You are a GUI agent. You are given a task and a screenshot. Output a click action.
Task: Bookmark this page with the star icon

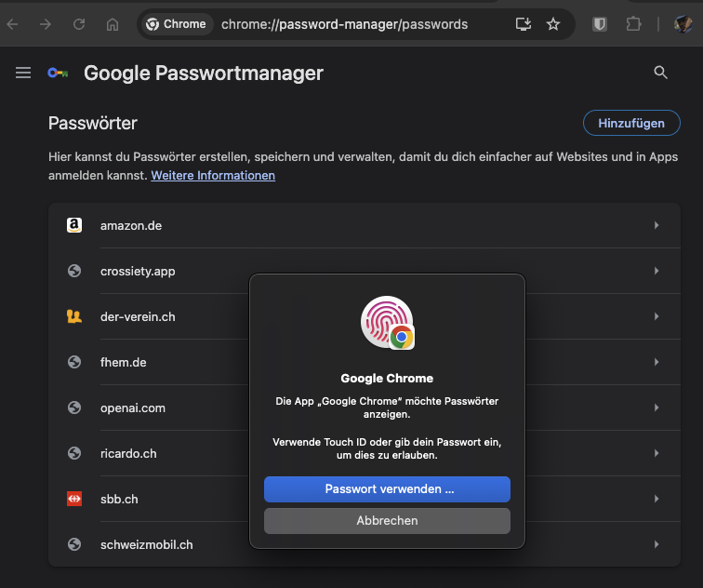click(x=553, y=24)
